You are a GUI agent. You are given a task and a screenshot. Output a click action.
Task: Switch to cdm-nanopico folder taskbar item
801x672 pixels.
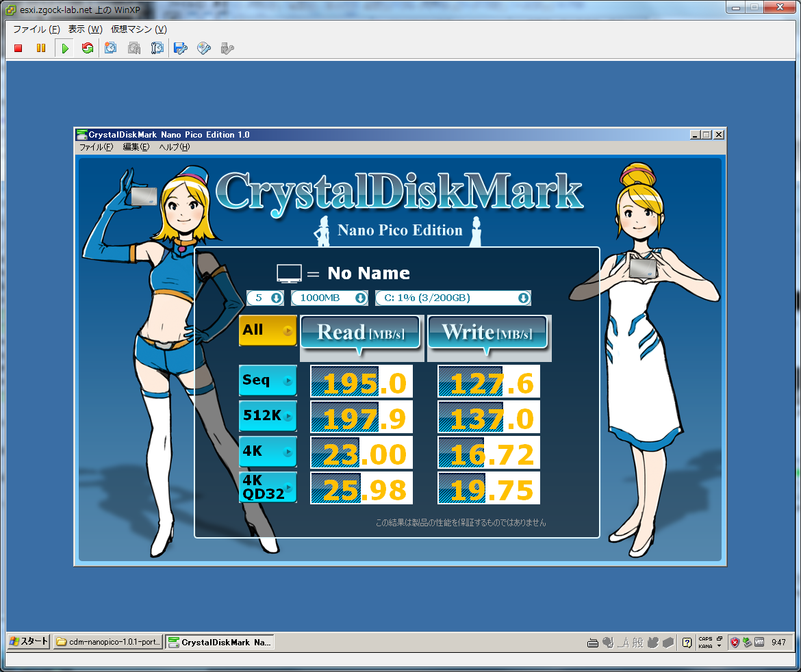coord(108,642)
